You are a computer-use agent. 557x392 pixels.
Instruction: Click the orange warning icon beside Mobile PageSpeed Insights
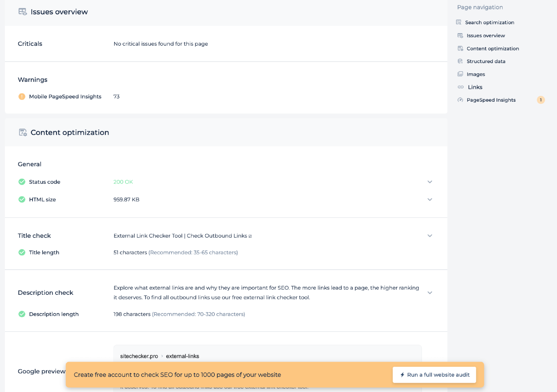22,96
